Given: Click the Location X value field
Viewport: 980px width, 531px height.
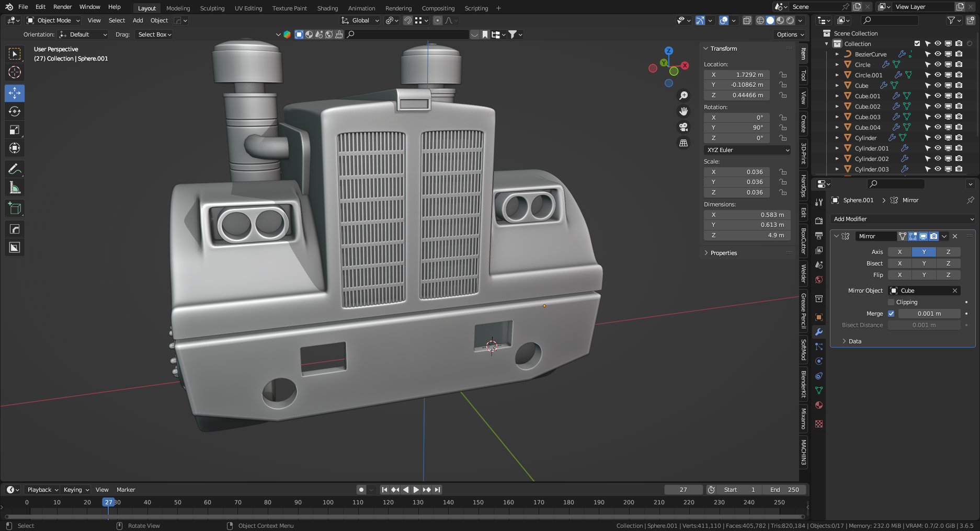Looking at the screenshot, I should pyautogui.click(x=737, y=75).
